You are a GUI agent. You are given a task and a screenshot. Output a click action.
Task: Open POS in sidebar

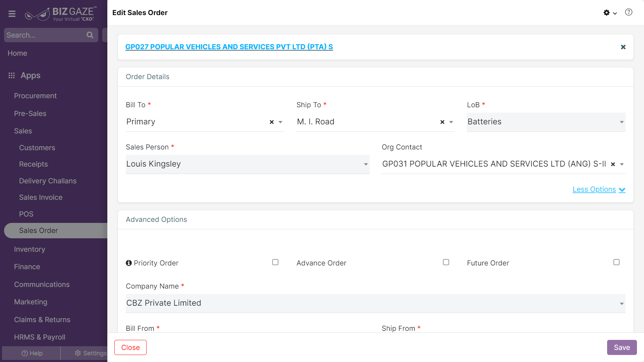coord(26,214)
